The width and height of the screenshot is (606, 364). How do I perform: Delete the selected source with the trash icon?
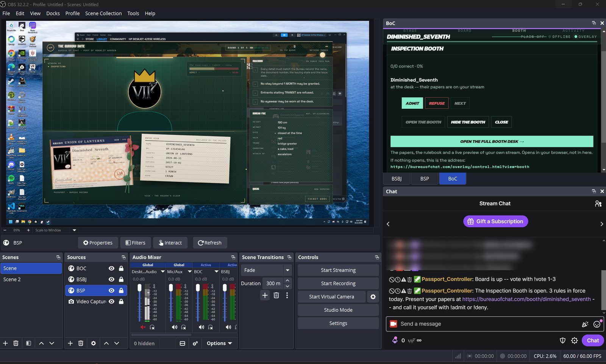click(81, 343)
